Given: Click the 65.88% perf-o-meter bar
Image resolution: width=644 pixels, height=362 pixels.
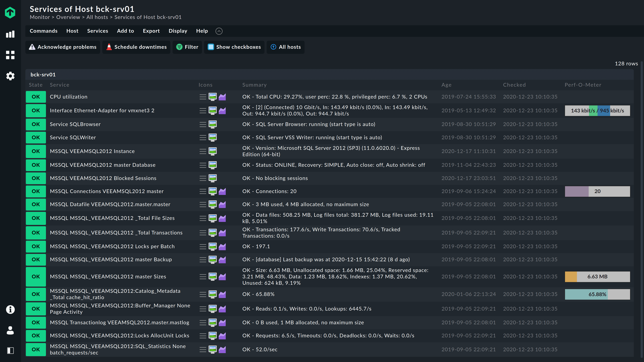Looking at the screenshot, I should click(x=597, y=294).
